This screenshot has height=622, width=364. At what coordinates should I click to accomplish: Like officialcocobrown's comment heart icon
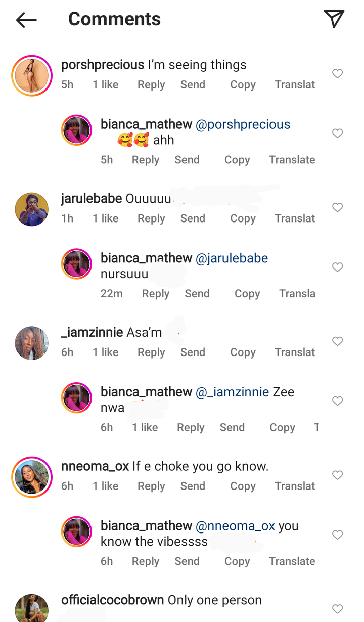tap(337, 609)
